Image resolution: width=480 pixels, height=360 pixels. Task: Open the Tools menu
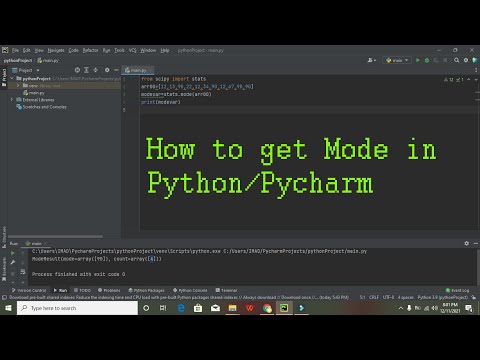coord(119,50)
